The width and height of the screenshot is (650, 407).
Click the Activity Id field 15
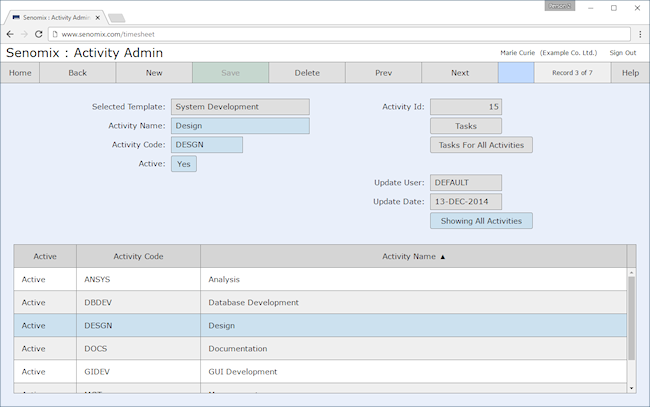(466, 107)
